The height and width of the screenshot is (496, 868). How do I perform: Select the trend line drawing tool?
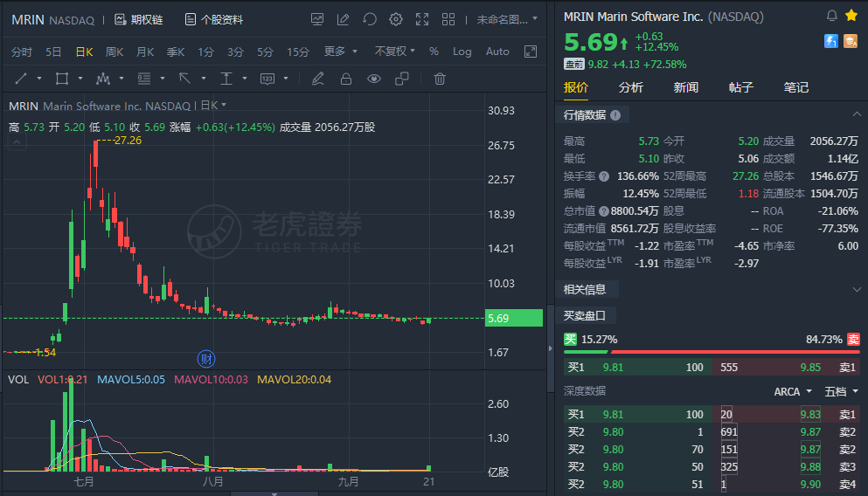[21, 79]
